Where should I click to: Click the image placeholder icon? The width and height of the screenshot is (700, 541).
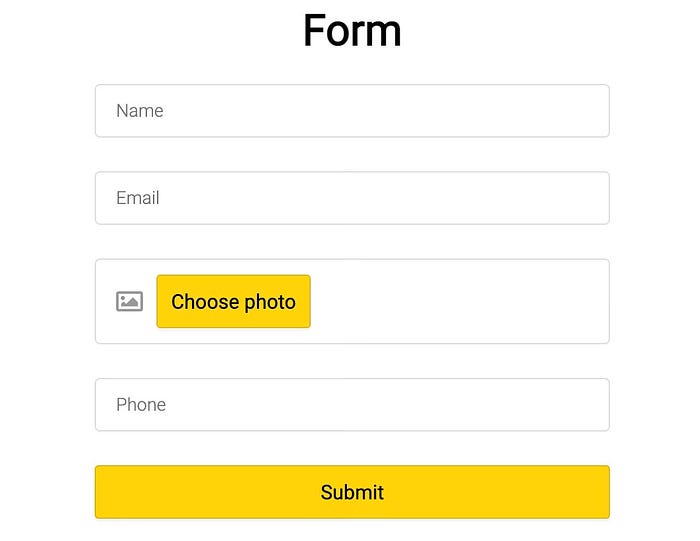pyautogui.click(x=129, y=301)
